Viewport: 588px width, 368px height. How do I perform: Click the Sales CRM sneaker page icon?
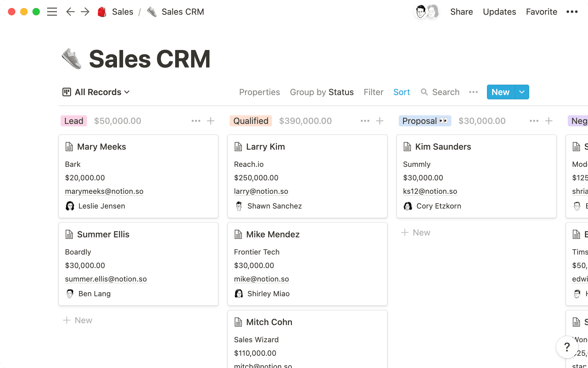pyautogui.click(x=71, y=58)
